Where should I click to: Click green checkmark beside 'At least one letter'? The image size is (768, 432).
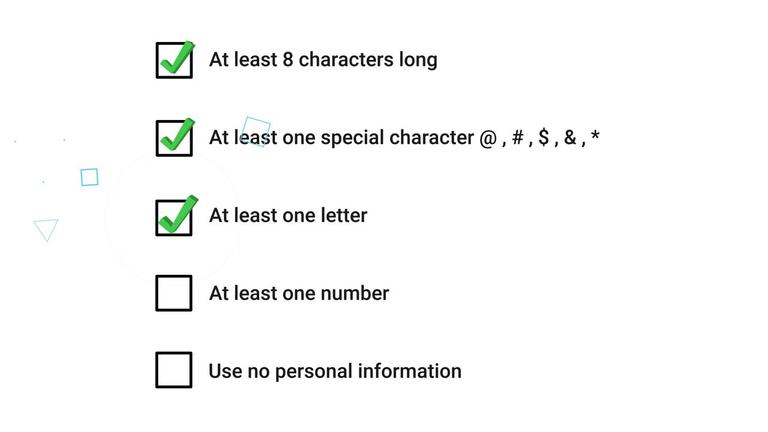pos(177,214)
